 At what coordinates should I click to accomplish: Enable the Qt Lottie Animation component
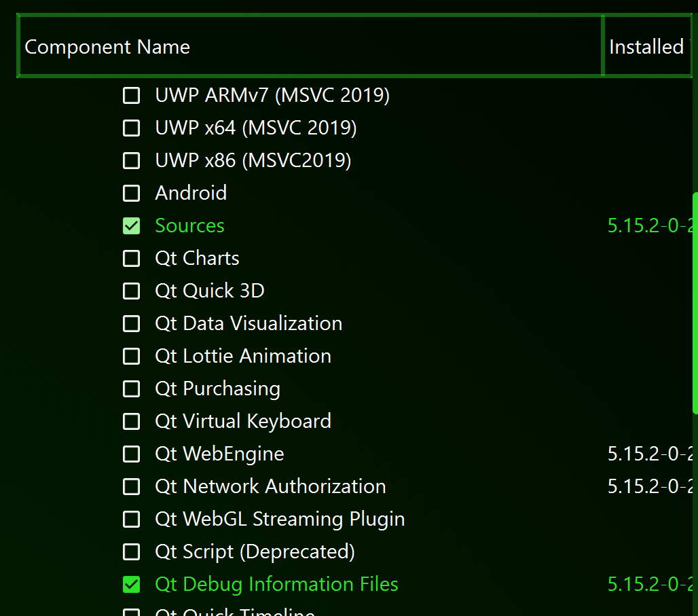[131, 356]
